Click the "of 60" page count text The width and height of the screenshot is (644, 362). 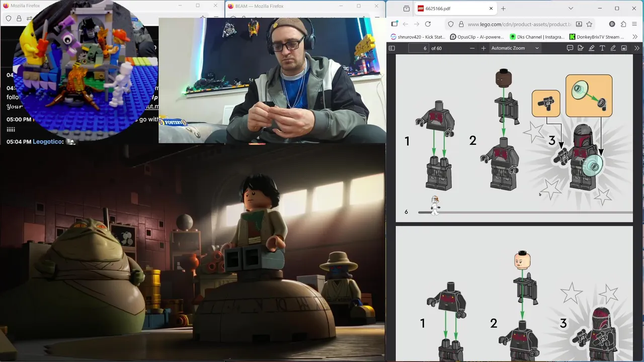click(436, 48)
